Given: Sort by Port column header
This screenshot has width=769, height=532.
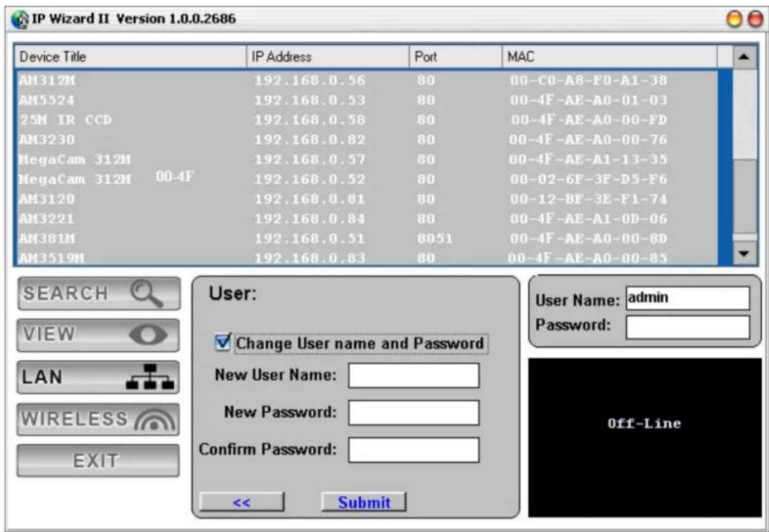Looking at the screenshot, I should tap(456, 57).
